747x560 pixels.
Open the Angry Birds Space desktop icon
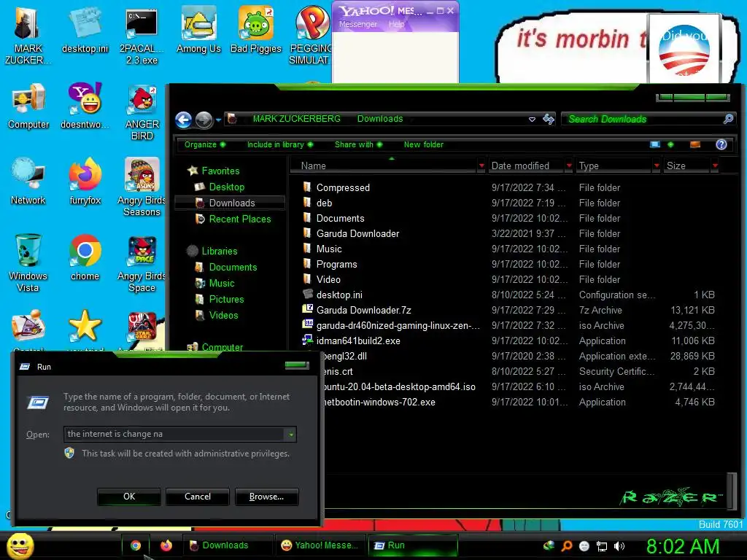(x=142, y=262)
